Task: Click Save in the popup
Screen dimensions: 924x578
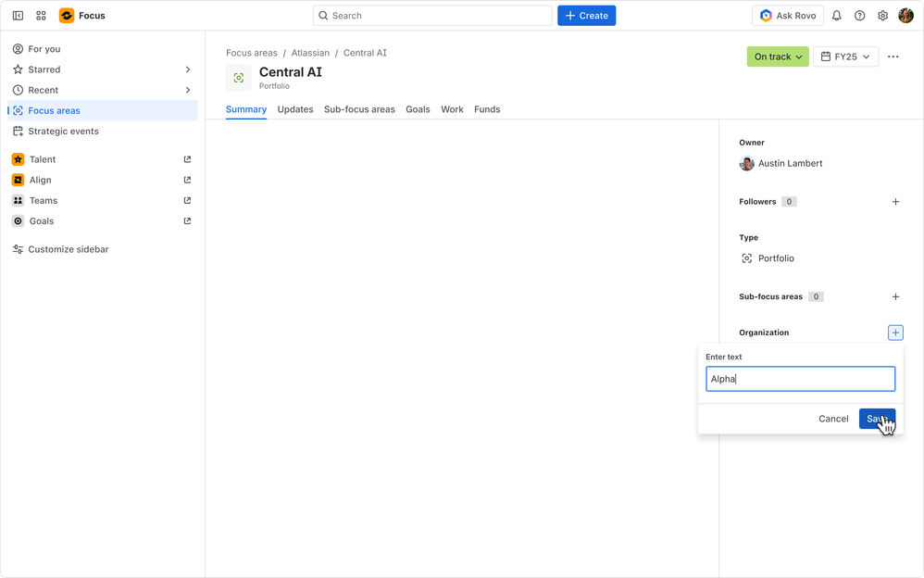Action: tap(877, 420)
